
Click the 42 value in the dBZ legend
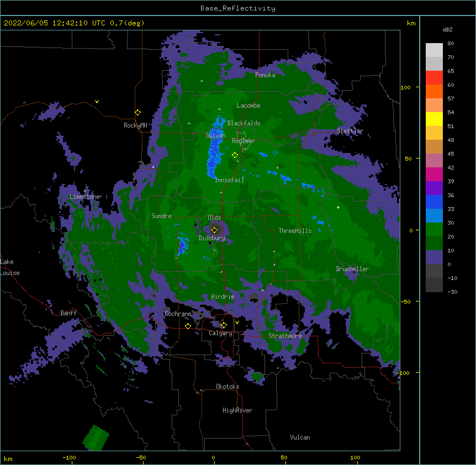pos(451,167)
